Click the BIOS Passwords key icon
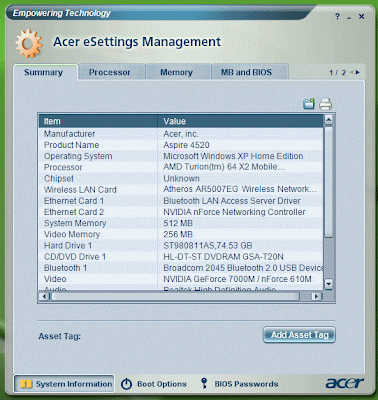 (x=204, y=383)
